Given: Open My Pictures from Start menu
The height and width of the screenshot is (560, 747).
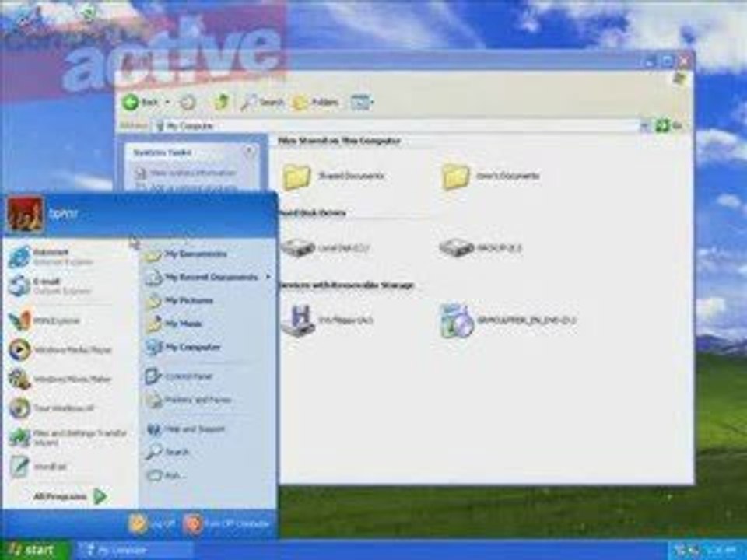Looking at the screenshot, I should 179,300.
